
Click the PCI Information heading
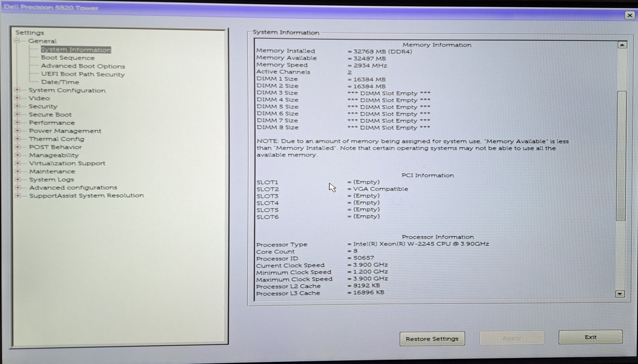click(x=427, y=175)
